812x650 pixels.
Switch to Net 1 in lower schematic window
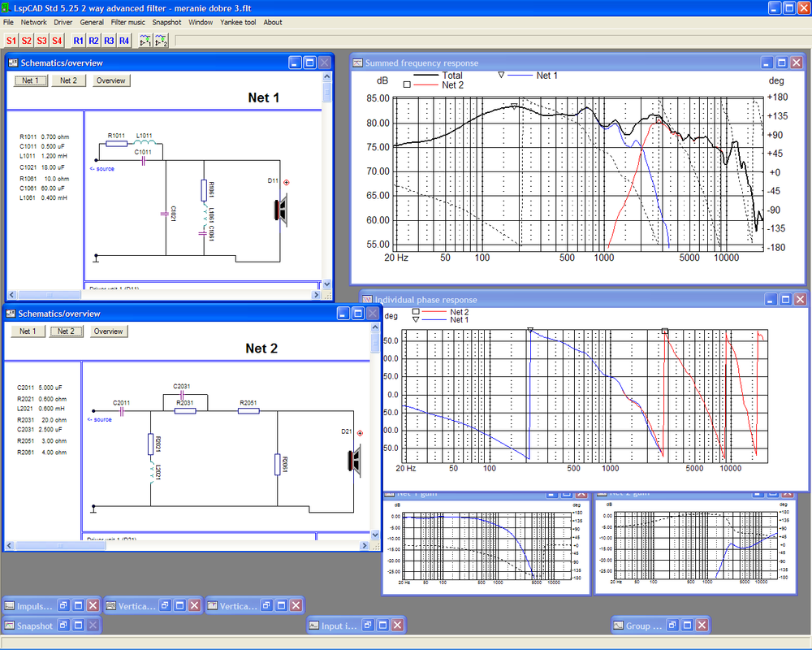tap(28, 331)
